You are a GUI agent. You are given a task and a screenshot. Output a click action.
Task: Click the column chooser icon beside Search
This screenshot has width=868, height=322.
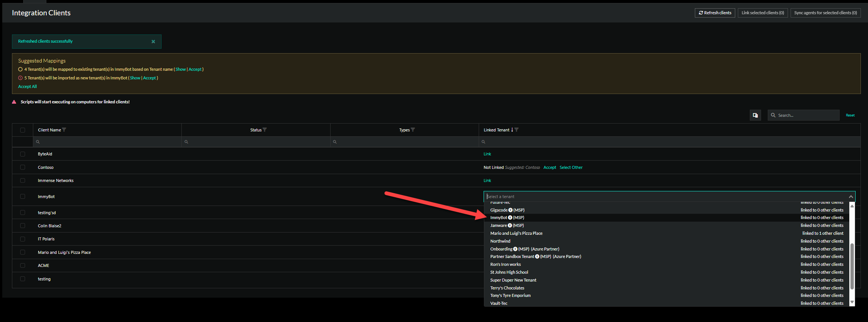pos(755,115)
